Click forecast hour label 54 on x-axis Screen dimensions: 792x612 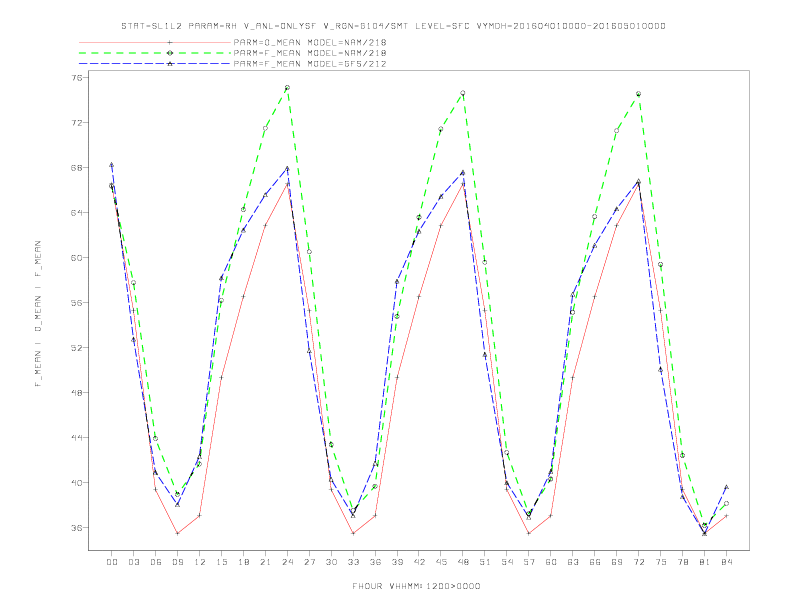(507, 562)
